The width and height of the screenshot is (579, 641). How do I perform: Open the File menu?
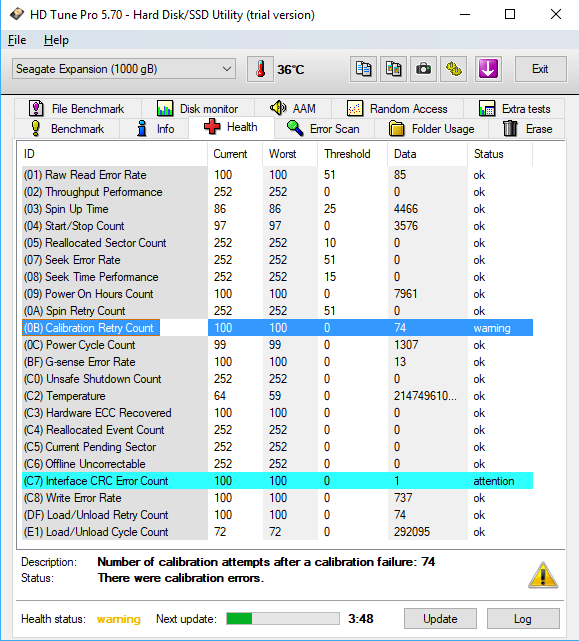pyautogui.click(x=17, y=40)
